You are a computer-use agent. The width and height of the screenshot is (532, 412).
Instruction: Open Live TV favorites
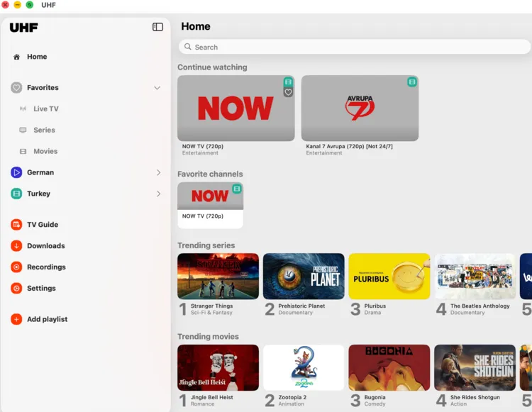(46, 108)
